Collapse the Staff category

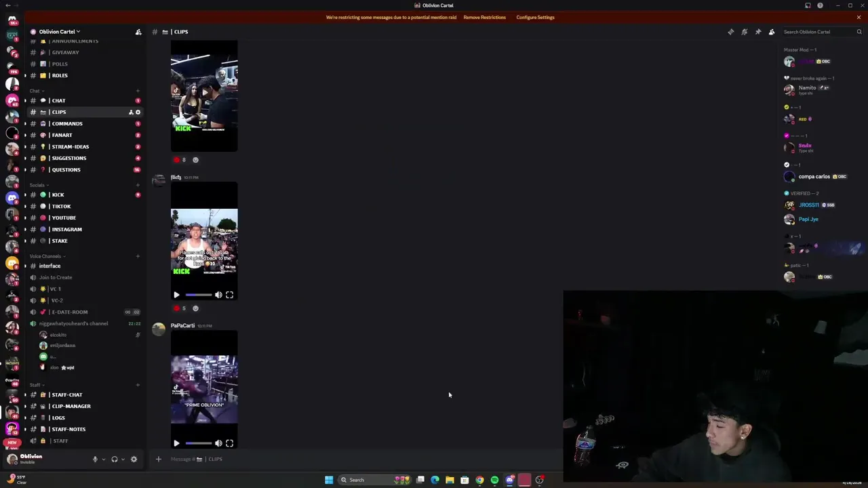[35, 385]
